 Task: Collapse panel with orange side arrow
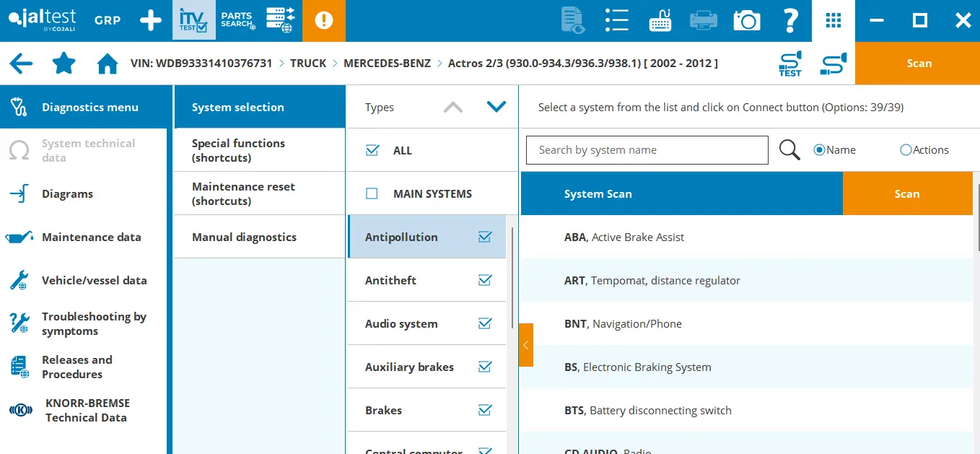pos(526,345)
